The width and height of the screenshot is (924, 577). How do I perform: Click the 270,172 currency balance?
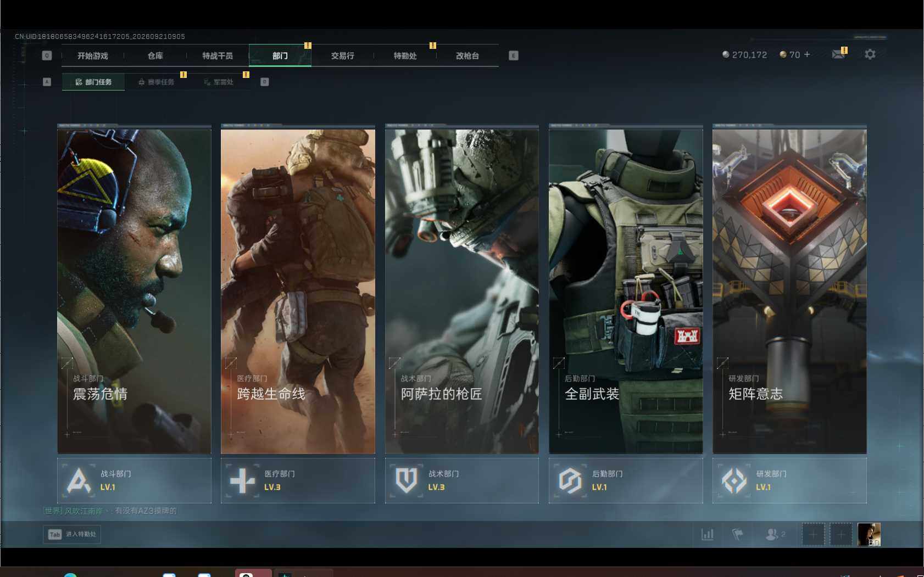[x=745, y=55]
